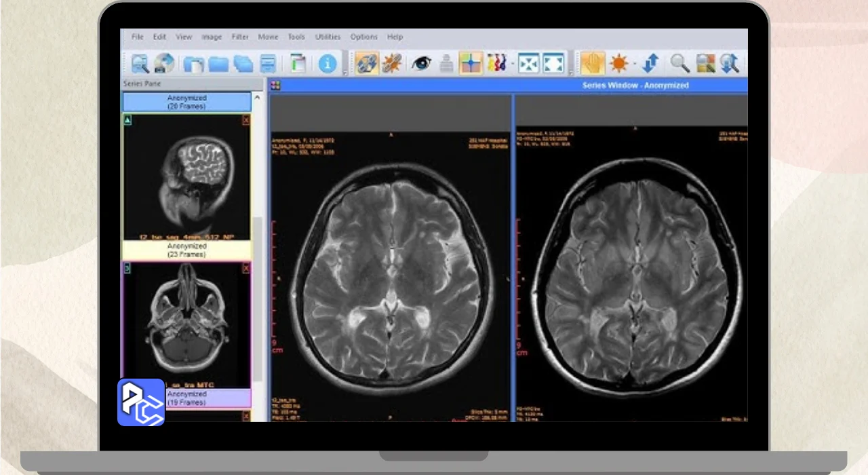Viewport: 868px width, 475px height.
Task: Click the magnifying glass zoom tool
Action: 679,64
